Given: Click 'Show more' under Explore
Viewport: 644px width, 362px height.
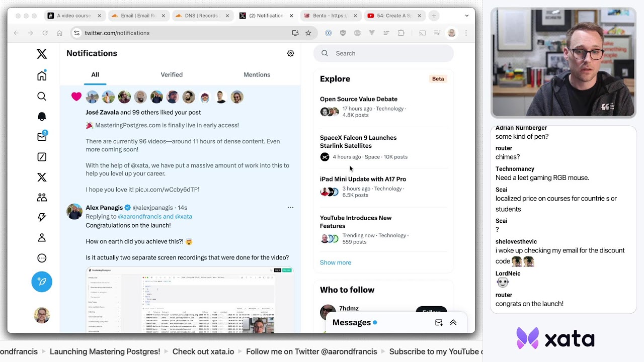Looking at the screenshot, I should pos(336,262).
